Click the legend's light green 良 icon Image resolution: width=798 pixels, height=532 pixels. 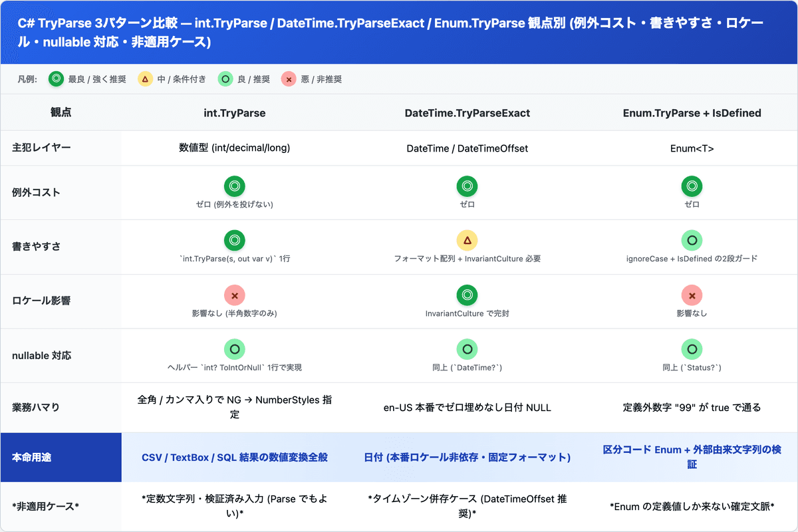(x=225, y=79)
